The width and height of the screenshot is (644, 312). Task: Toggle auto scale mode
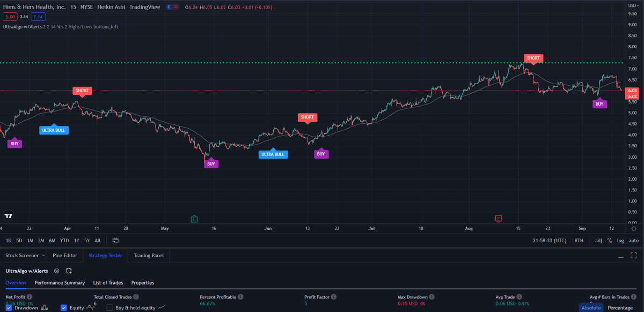633,241
